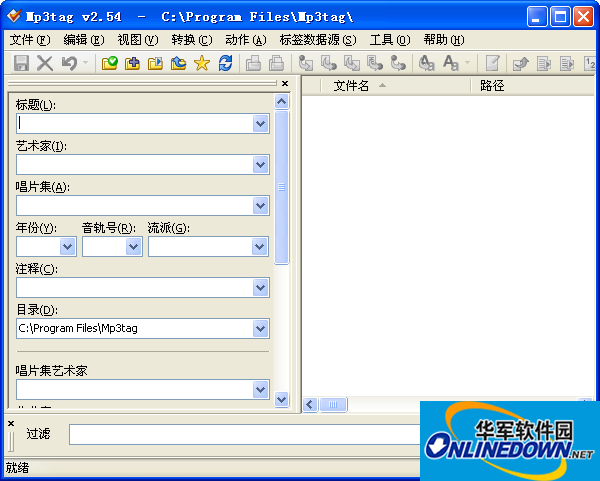Click the 就绪 status bar text
600x481 pixels.
(x=17, y=468)
